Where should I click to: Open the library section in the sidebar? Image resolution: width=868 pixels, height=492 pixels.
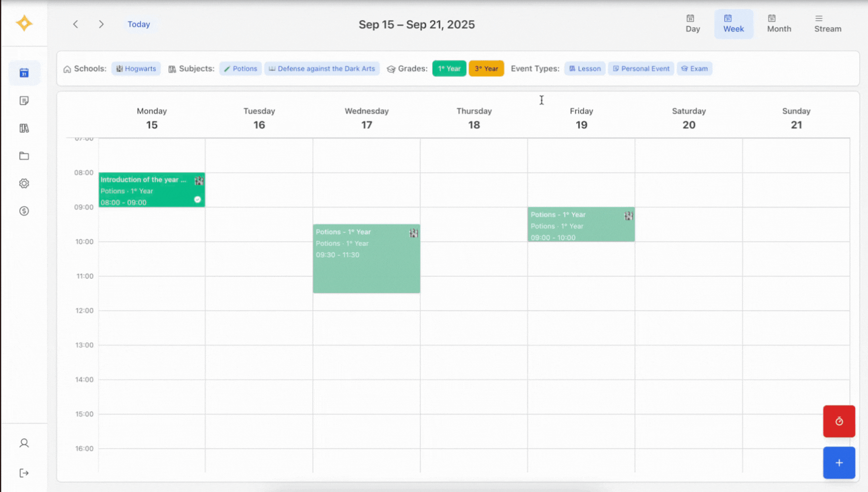24,128
